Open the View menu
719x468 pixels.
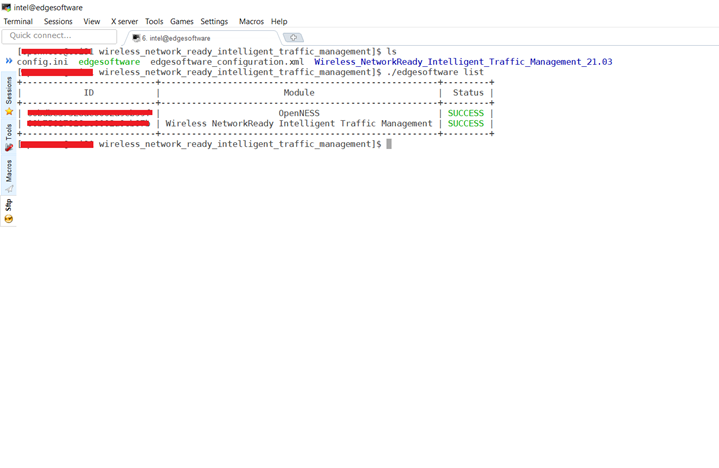click(x=92, y=22)
